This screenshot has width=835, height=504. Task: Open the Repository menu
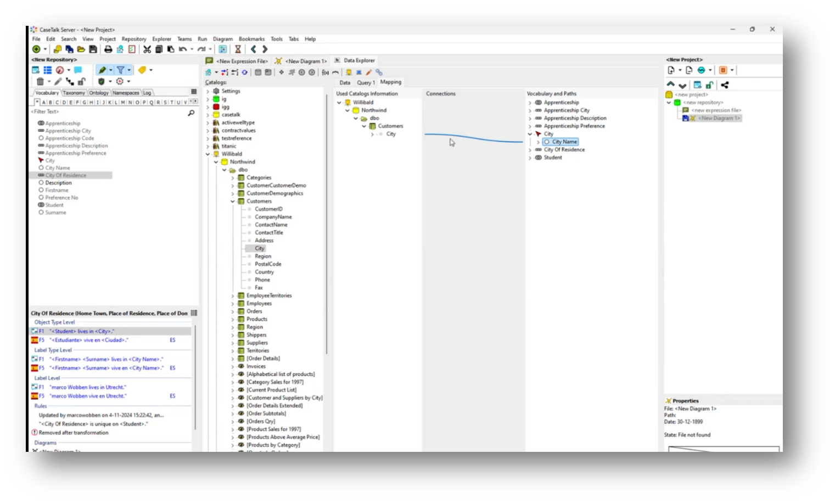point(134,39)
